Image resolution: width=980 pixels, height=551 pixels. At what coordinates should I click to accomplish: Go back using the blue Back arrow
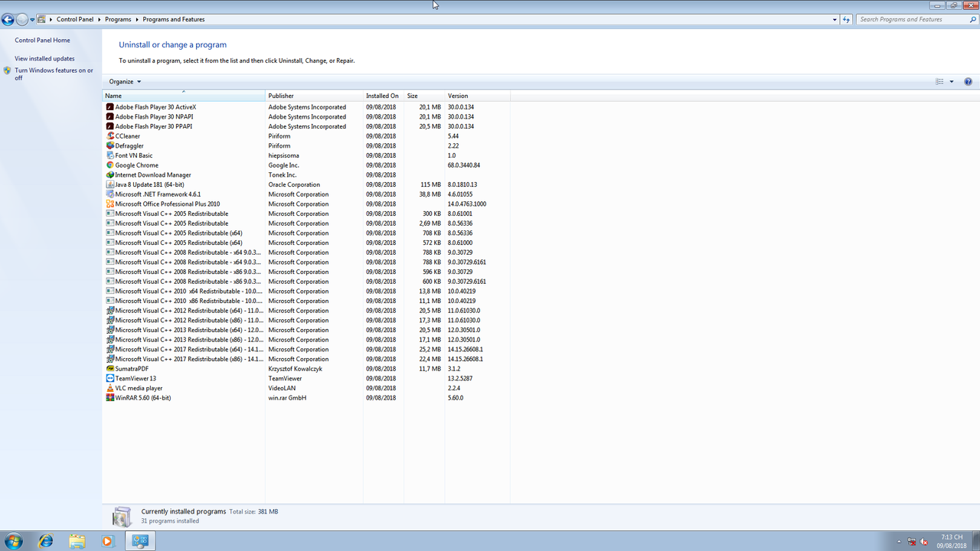[8, 20]
